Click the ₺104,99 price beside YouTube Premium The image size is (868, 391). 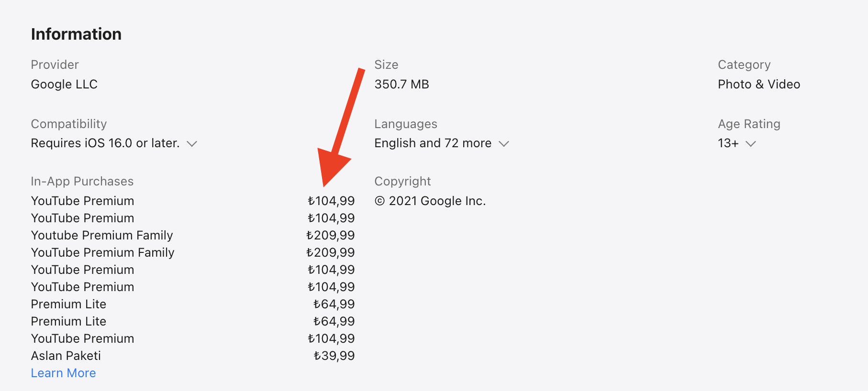[x=331, y=201]
